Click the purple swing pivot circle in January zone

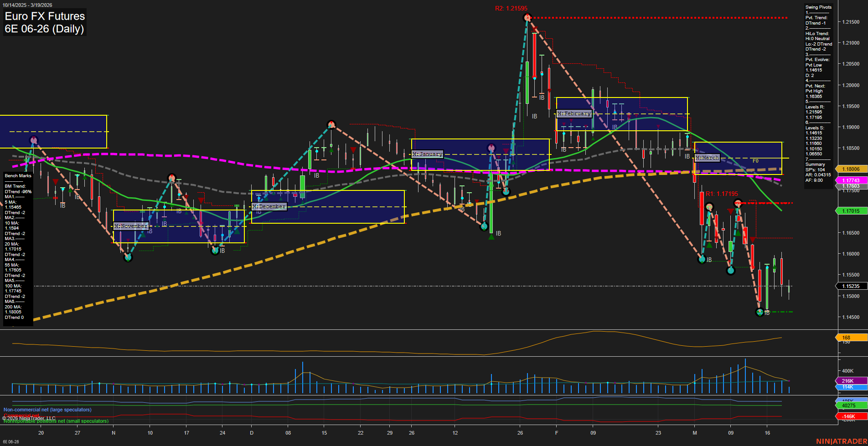(491, 147)
